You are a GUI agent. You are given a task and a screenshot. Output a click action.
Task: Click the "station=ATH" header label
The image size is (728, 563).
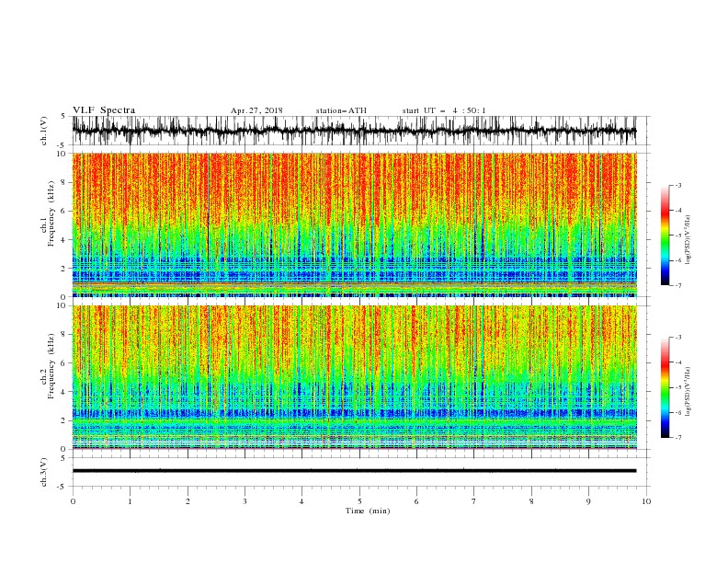coord(341,110)
